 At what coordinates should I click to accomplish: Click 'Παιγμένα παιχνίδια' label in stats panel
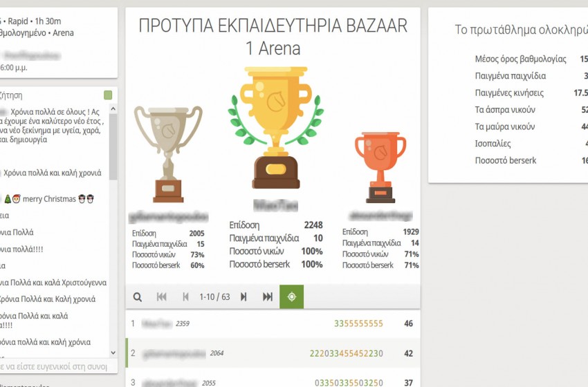point(511,76)
